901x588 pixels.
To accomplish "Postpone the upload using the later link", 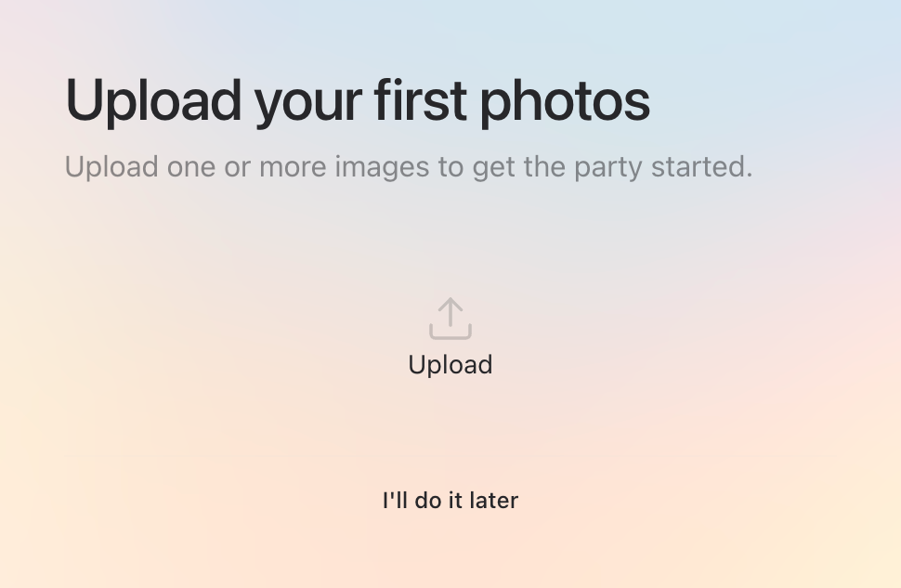I will pyautogui.click(x=450, y=501).
